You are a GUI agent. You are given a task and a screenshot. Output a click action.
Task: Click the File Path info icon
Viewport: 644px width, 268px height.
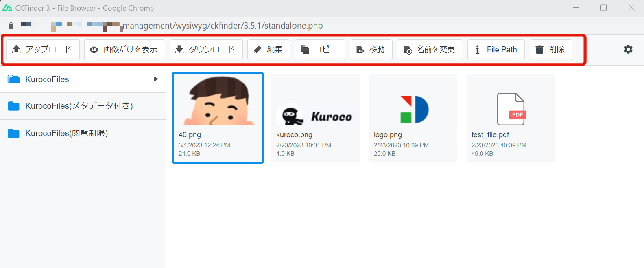[477, 50]
